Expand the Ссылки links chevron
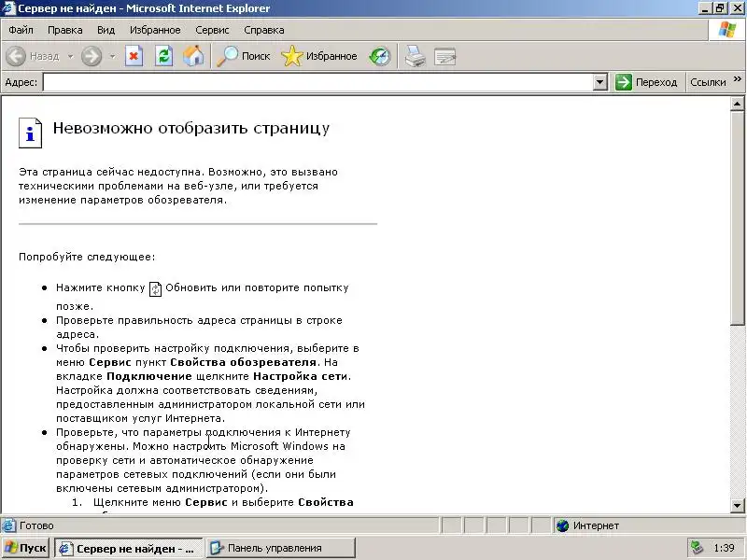This screenshot has height=560, width=747. [738, 79]
